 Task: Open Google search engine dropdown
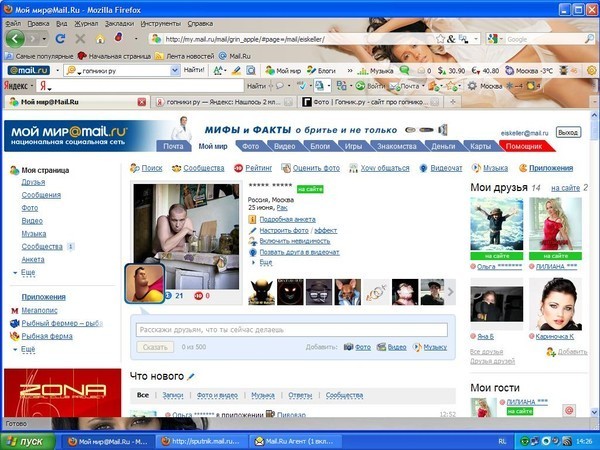[501, 39]
